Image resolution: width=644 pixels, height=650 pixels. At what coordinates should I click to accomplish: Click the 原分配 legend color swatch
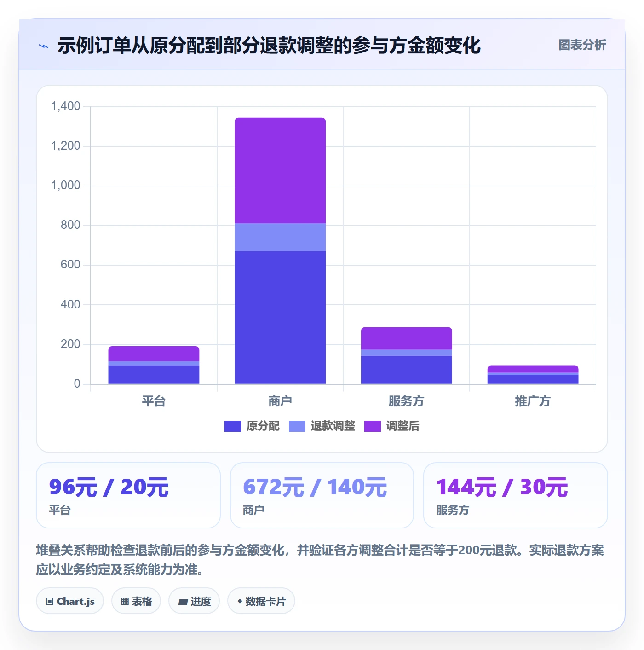click(232, 426)
